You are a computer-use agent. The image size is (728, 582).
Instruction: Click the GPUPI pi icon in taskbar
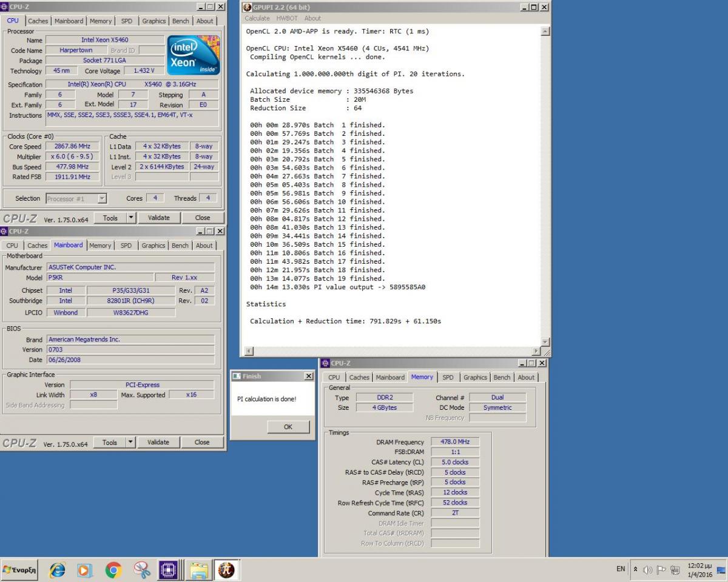[226, 569]
